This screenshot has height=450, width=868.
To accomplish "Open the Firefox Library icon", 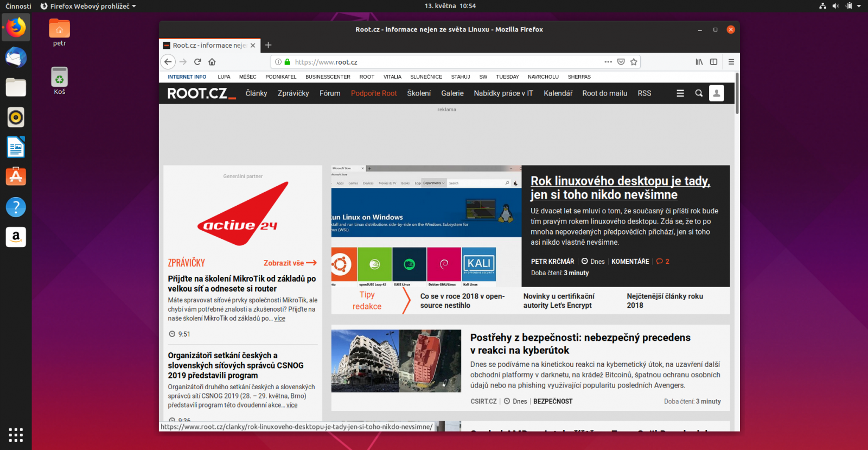I will [699, 62].
